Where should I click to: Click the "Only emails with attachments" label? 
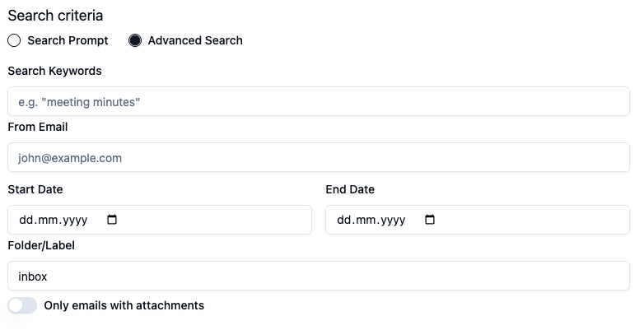coord(124,305)
